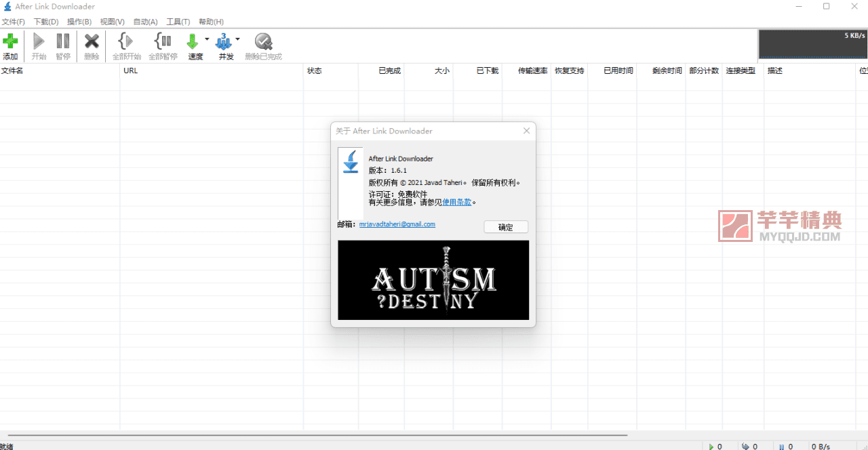Sort by the 文件名 column header

click(60, 70)
